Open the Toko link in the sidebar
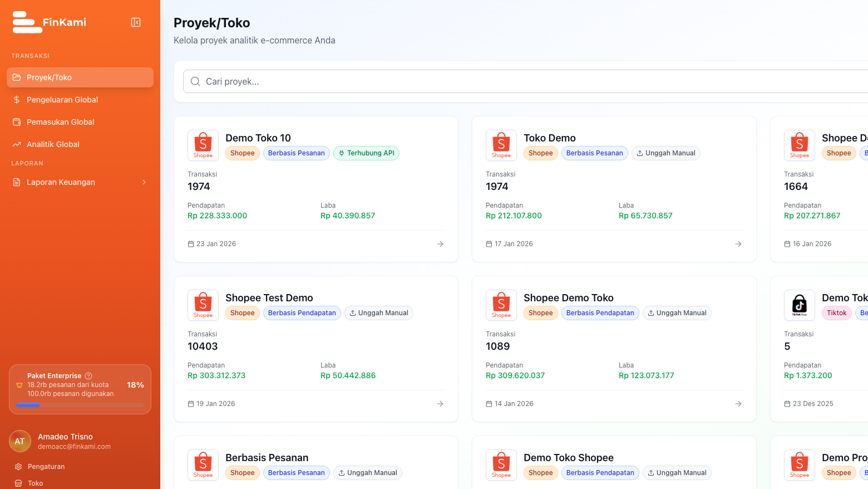 tap(35, 483)
